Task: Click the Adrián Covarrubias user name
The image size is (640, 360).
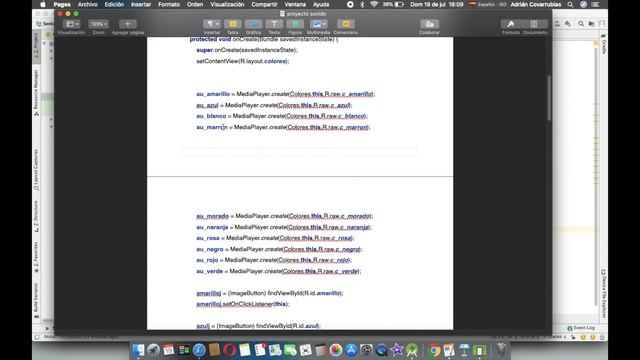Action: click(x=536, y=4)
